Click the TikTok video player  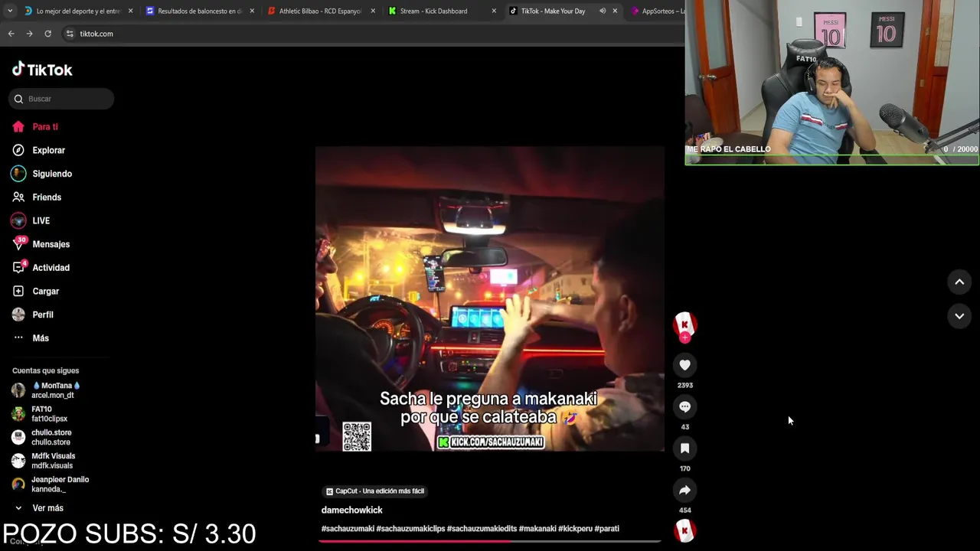tap(490, 298)
